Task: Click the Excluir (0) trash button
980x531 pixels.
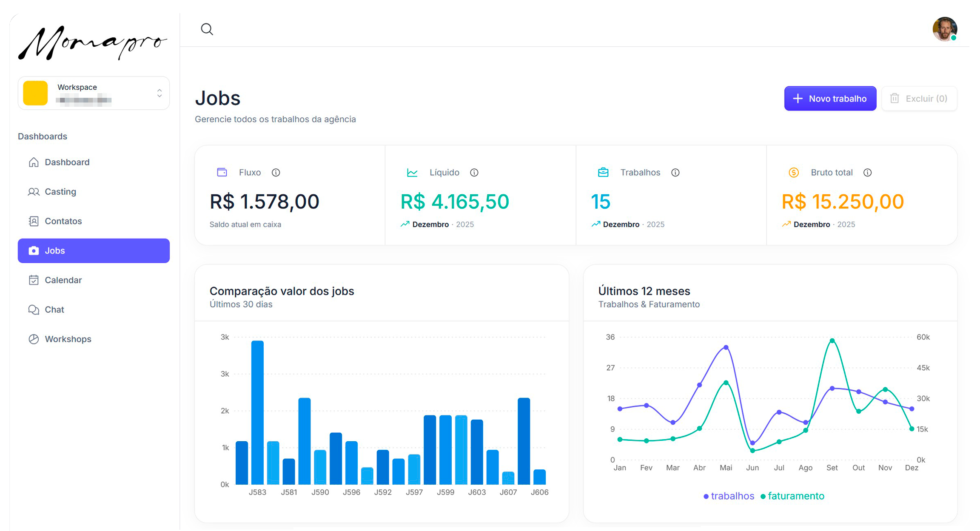Action: (x=919, y=99)
